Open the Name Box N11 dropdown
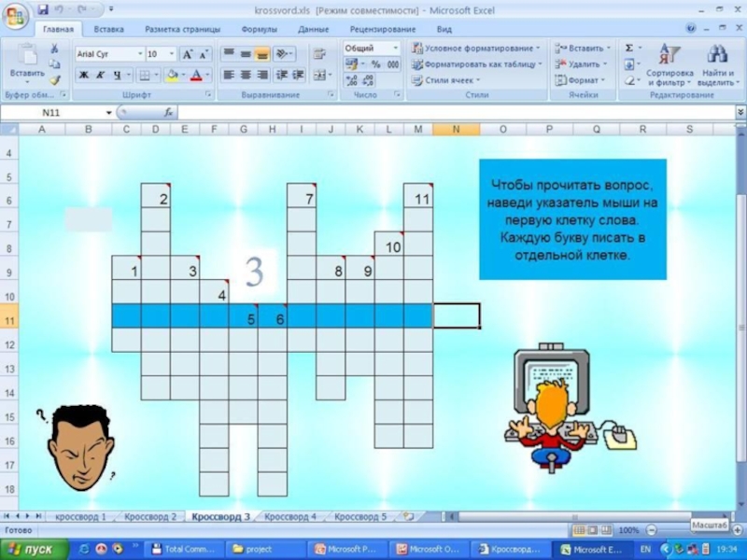Viewport: 747px width, 560px height. click(x=108, y=113)
